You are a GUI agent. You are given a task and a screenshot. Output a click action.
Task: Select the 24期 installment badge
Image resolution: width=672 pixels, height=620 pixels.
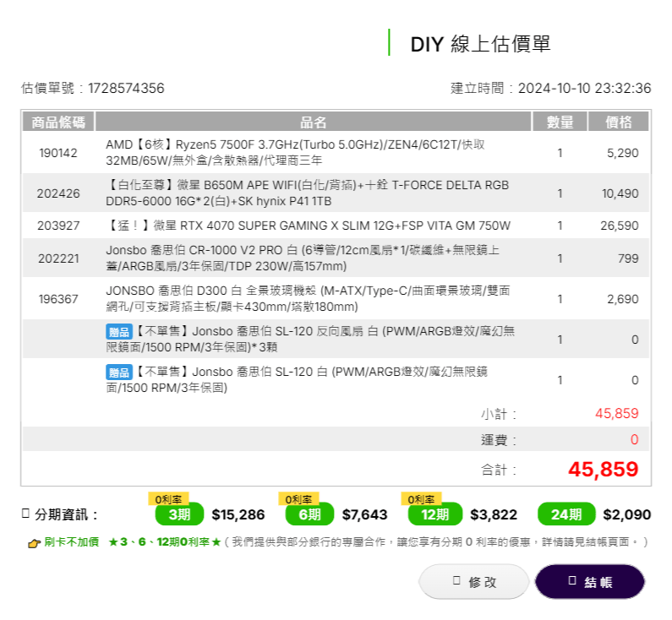pyautogui.click(x=564, y=514)
